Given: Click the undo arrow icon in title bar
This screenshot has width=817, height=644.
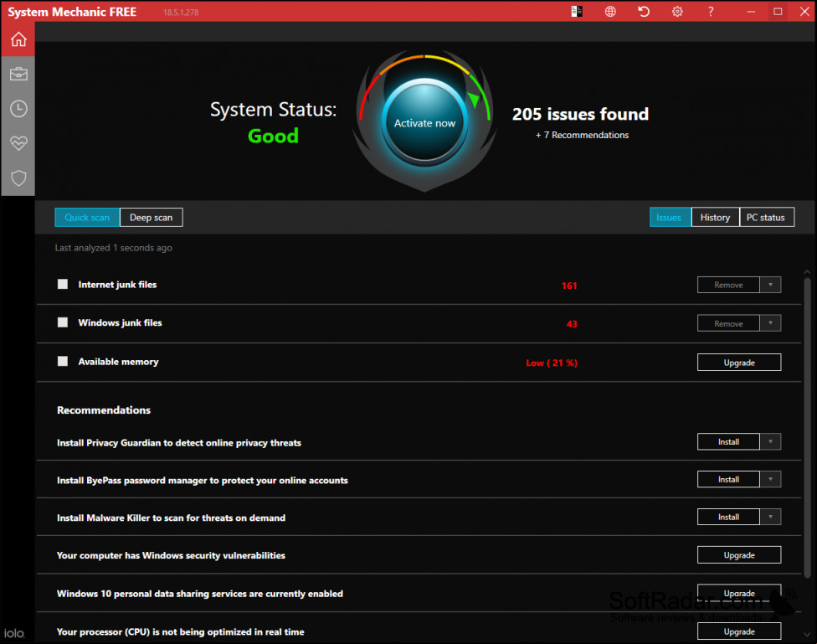Looking at the screenshot, I should pyautogui.click(x=644, y=12).
